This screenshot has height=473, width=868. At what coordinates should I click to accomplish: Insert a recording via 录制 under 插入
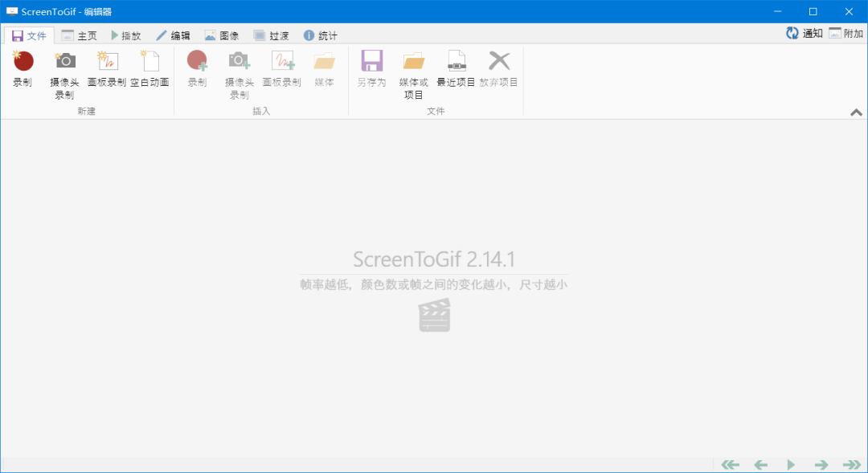[x=197, y=62]
